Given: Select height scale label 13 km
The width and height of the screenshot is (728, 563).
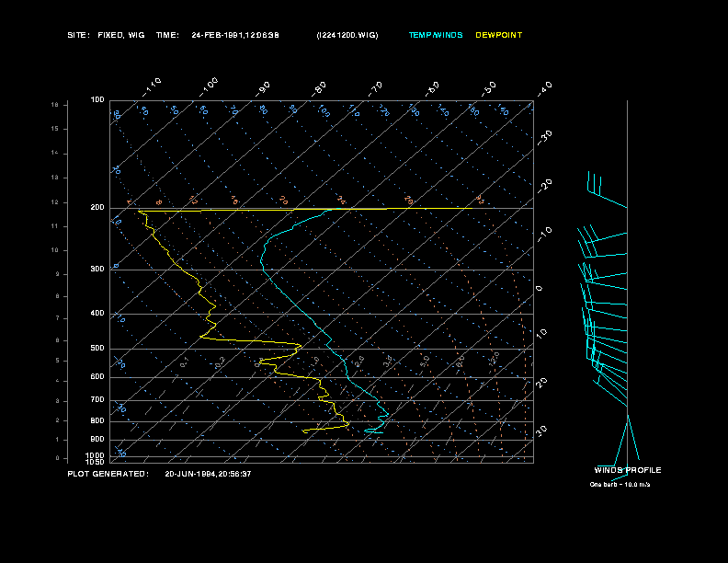Looking at the screenshot, I should (55, 178).
